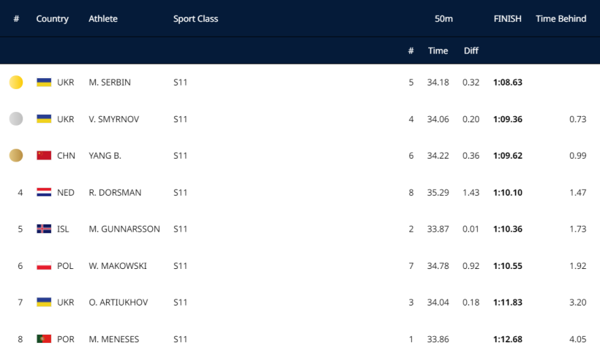
Task: Click the Netherlands flag icon
Action: pyautogui.click(x=44, y=192)
